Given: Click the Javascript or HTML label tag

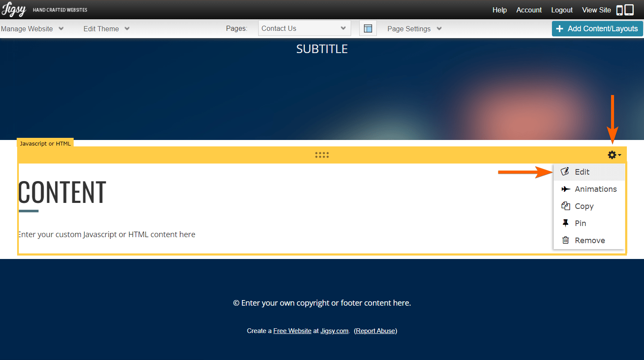Looking at the screenshot, I should (45, 143).
